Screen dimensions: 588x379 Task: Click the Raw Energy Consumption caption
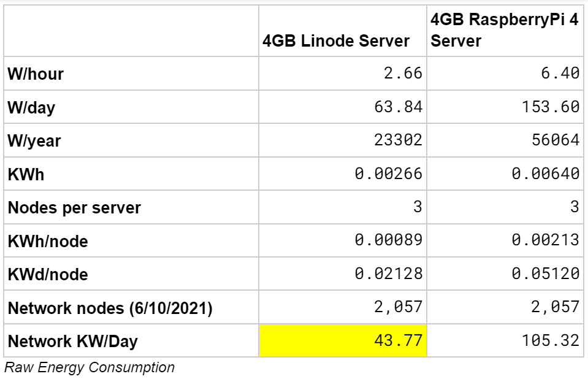(90, 367)
